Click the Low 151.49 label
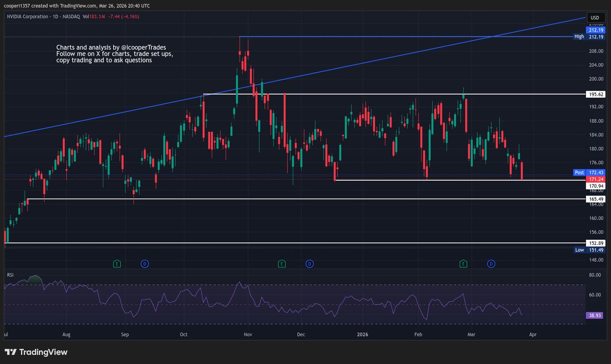 589,250
